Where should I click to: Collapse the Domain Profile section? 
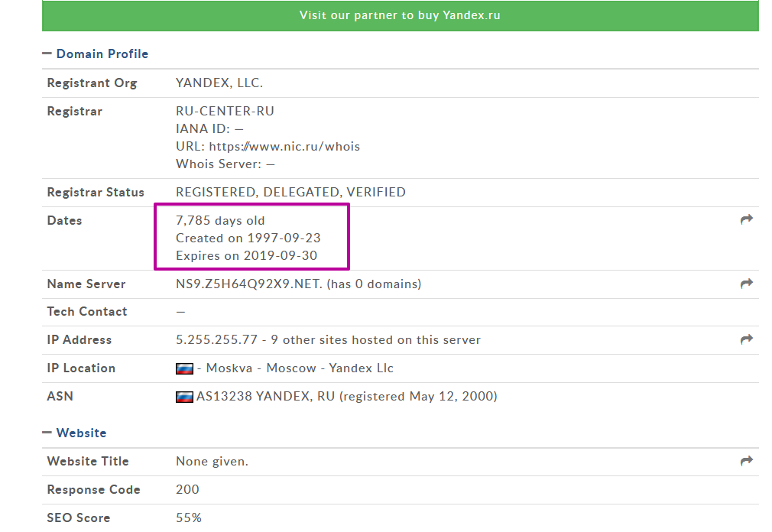[47, 54]
